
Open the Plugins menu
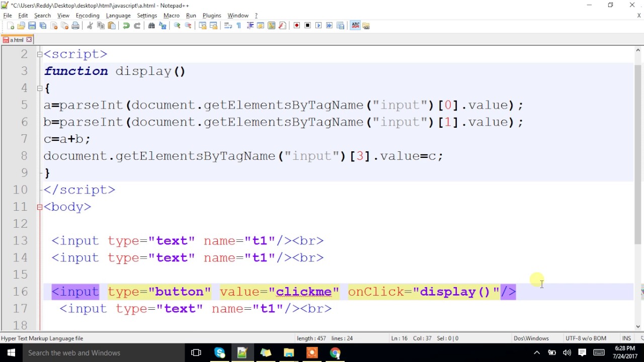pos(212,16)
